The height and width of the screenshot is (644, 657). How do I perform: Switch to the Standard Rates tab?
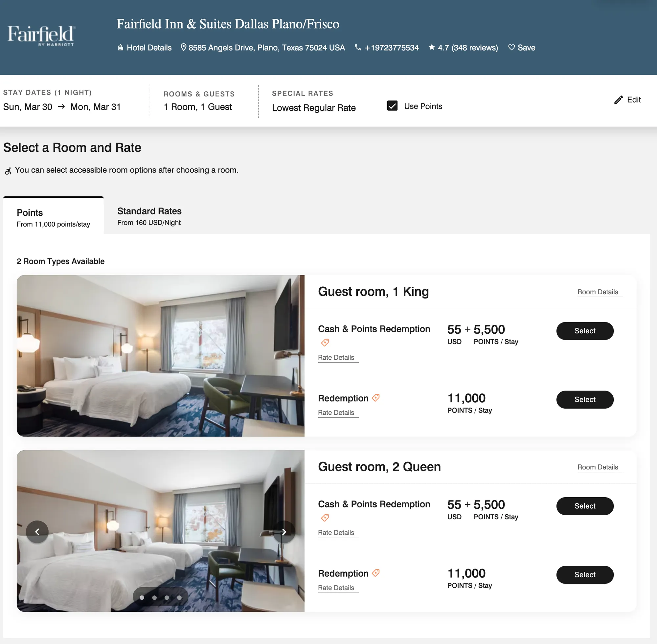pos(149,216)
